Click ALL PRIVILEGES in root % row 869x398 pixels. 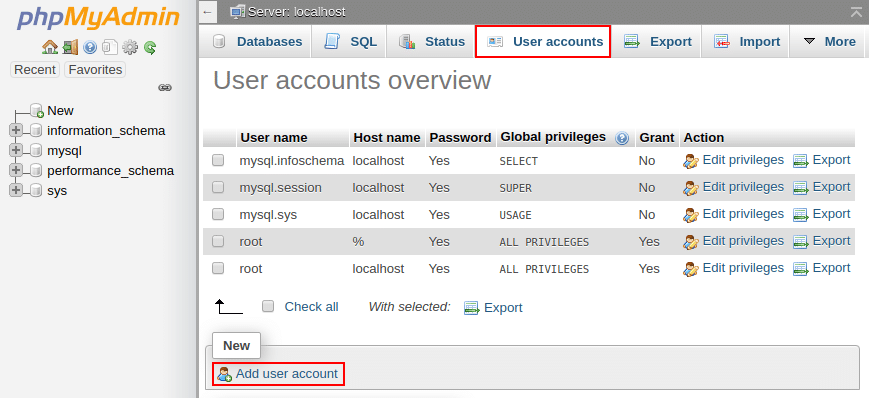click(x=544, y=242)
